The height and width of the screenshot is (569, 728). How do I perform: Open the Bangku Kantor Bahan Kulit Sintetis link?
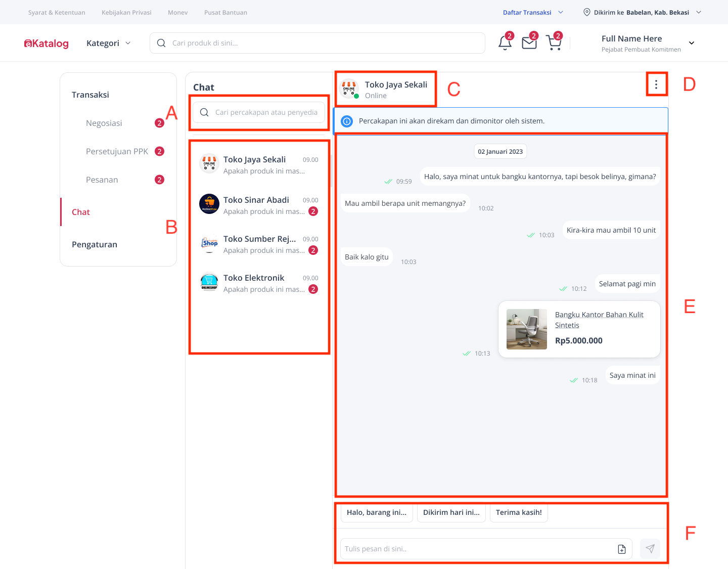tap(599, 320)
